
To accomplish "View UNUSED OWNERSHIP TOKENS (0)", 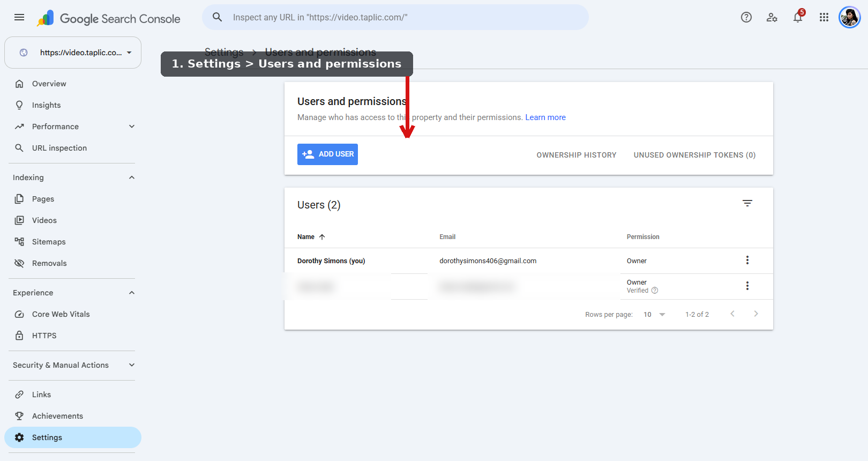I will tap(694, 155).
